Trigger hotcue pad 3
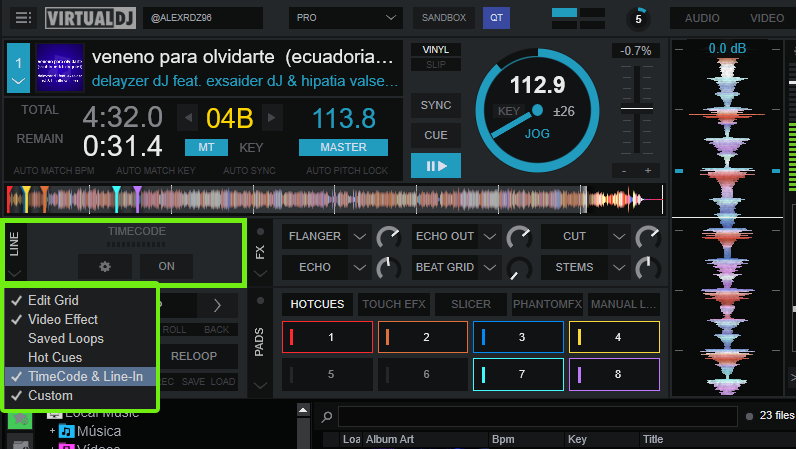Viewport: 799px width, 449px height. pos(518,337)
